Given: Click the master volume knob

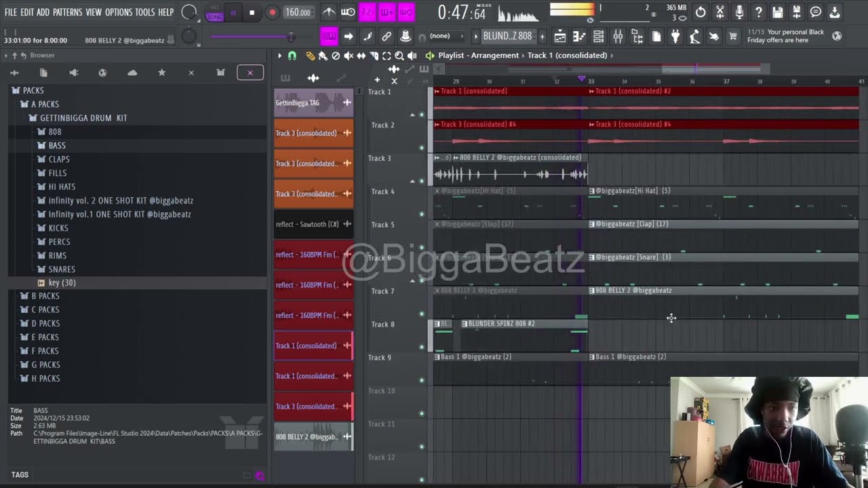Looking at the screenshot, I should click(x=189, y=12).
